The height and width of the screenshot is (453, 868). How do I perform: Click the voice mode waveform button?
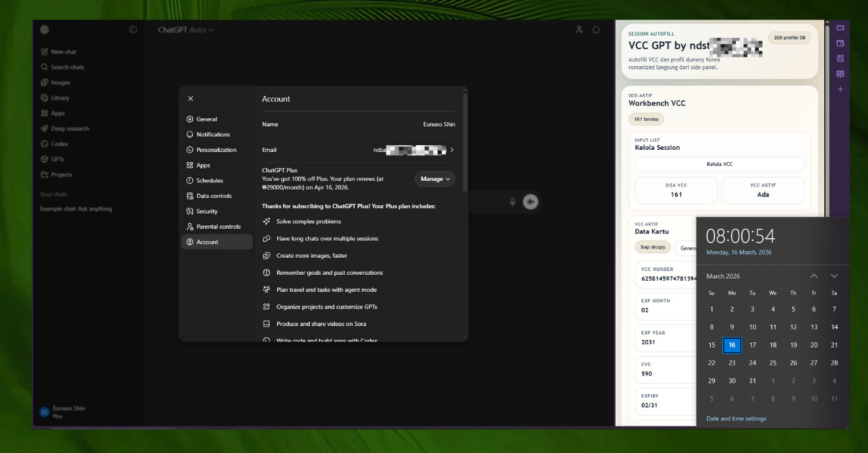(x=531, y=201)
